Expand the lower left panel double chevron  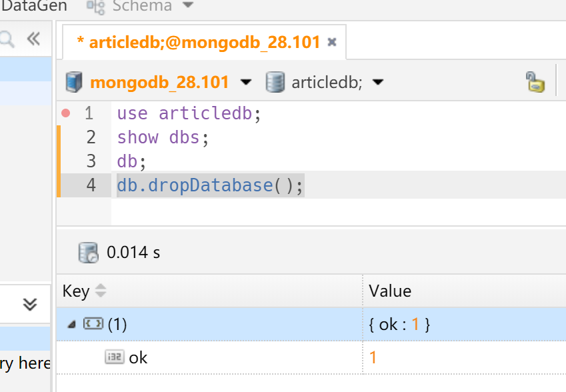pyautogui.click(x=30, y=304)
